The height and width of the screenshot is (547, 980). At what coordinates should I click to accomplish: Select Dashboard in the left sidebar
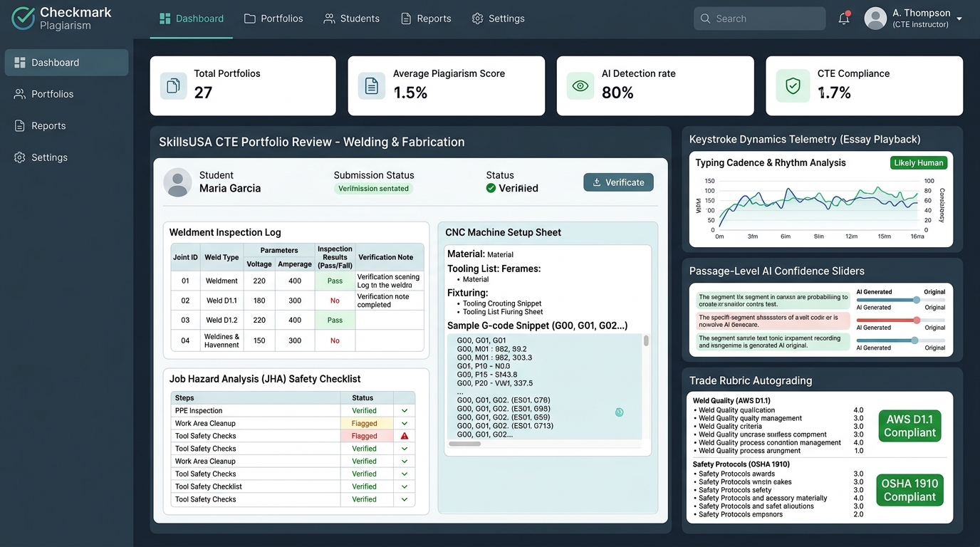[66, 63]
